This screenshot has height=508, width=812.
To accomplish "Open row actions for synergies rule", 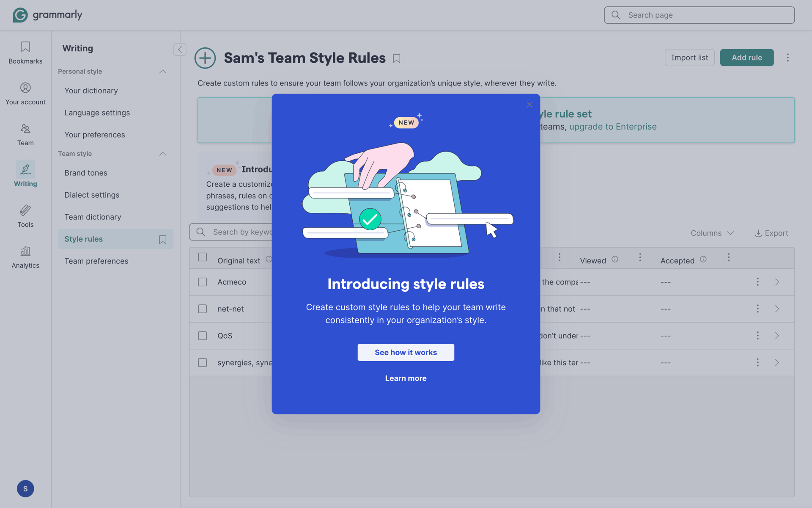I will 757,362.
